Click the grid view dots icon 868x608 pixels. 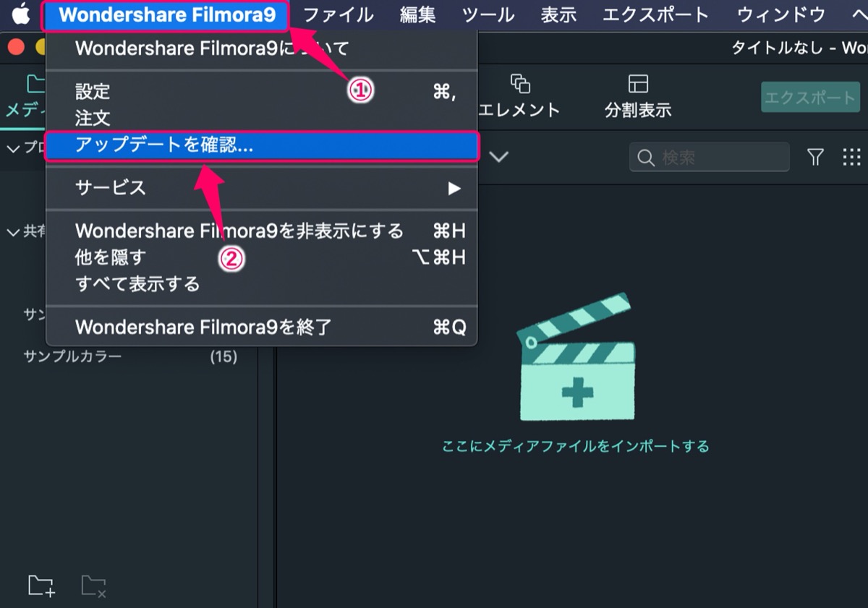[852, 157]
